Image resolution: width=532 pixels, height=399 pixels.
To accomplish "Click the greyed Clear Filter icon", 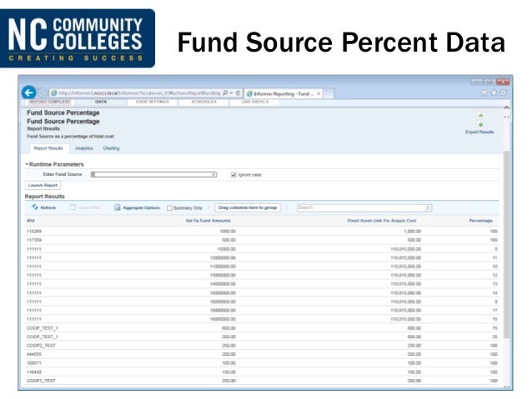I will click(x=73, y=207).
